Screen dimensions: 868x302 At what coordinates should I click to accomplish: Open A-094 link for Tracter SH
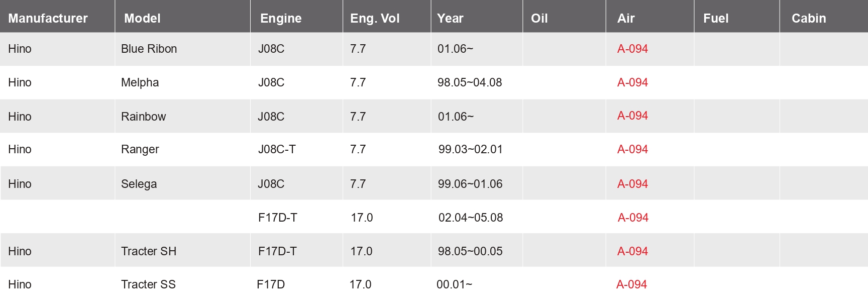pyautogui.click(x=632, y=251)
